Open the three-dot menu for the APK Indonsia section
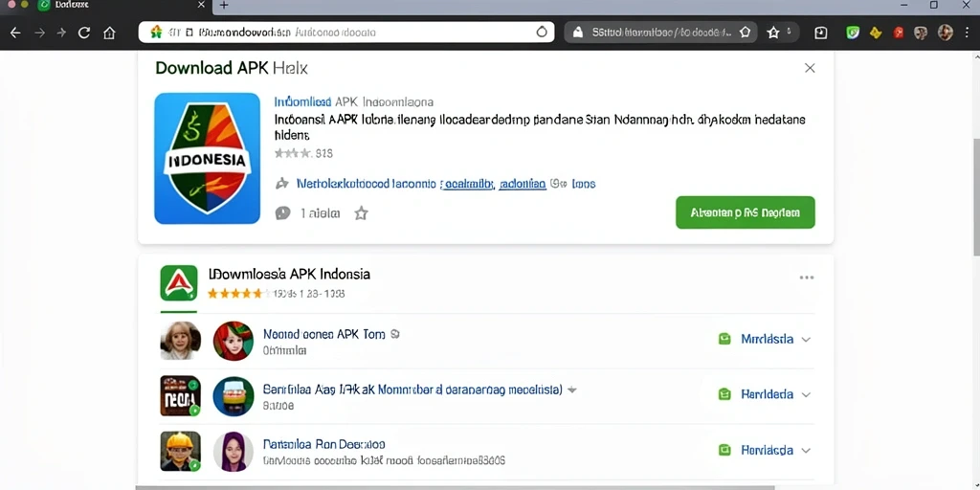This screenshot has height=490, width=980. pos(807,278)
